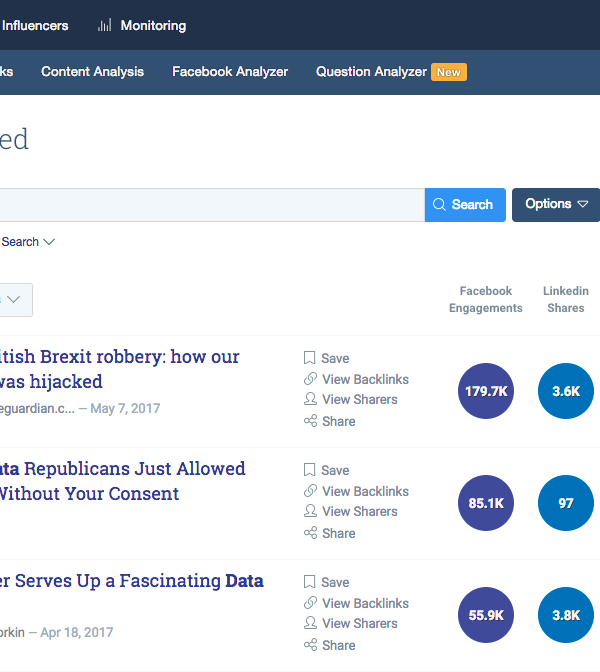
Task: Open the Options dropdown
Action: pyautogui.click(x=556, y=204)
